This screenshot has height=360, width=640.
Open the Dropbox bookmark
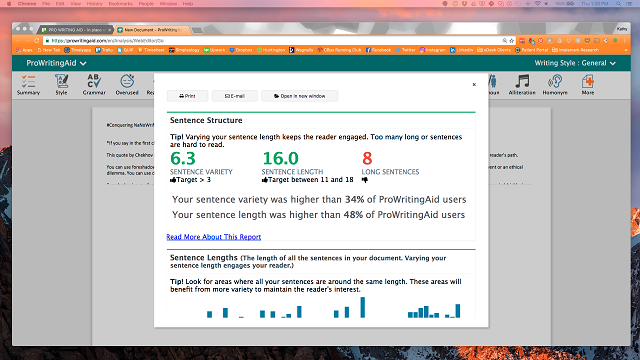coord(241,50)
